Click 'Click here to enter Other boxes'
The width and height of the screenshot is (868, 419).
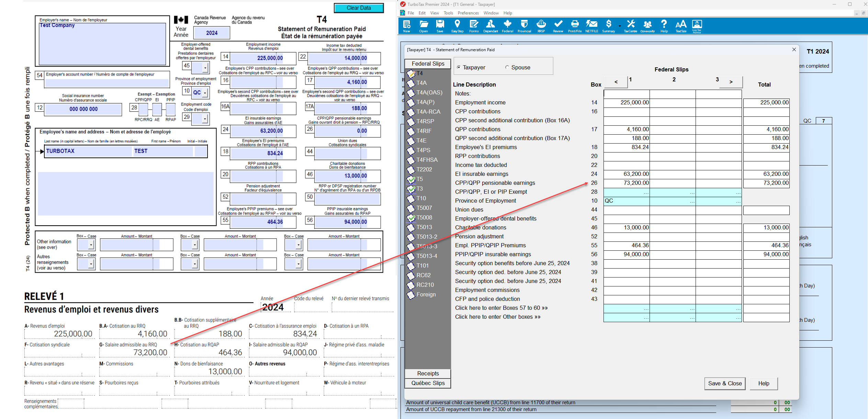(498, 317)
